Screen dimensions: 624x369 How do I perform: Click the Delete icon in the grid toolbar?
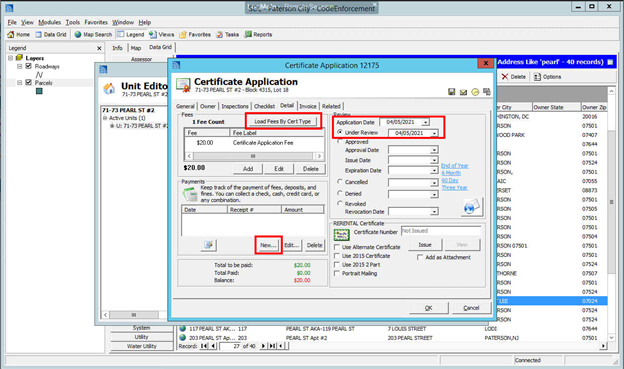(x=514, y=77)
